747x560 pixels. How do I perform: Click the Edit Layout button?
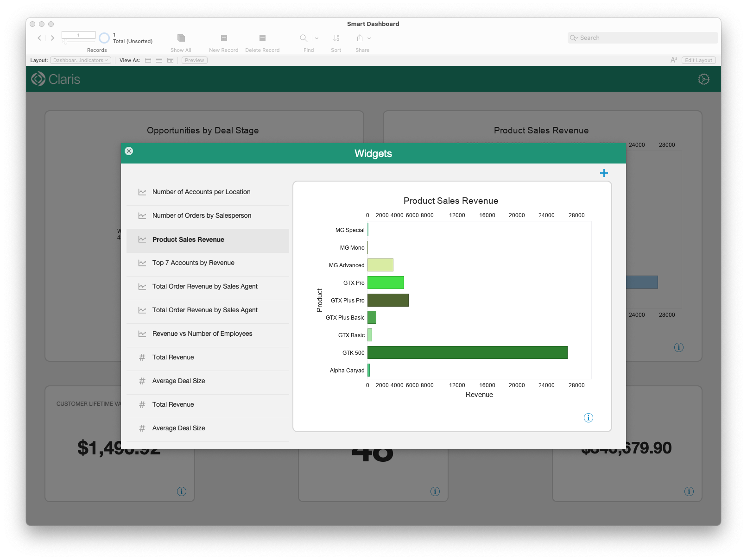(x=699, y=60)
